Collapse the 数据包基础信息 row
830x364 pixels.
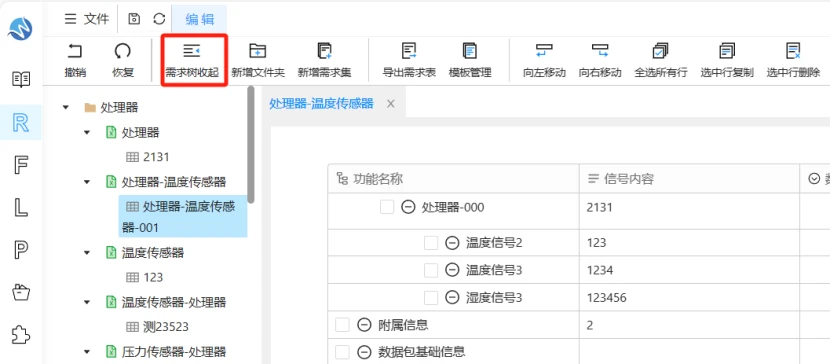tap(364, 352)
